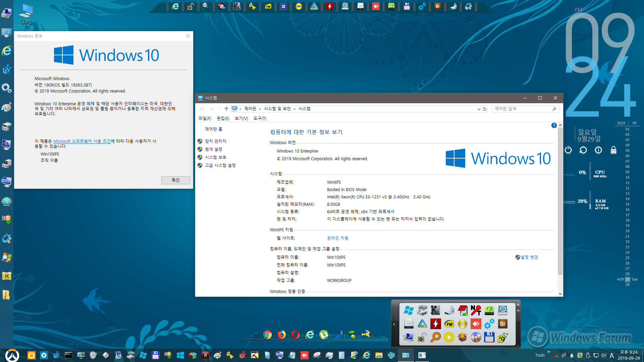Open Opera from the browser dock
The height and width of the screenshot is (362, 644).
(x=296, y=335)
